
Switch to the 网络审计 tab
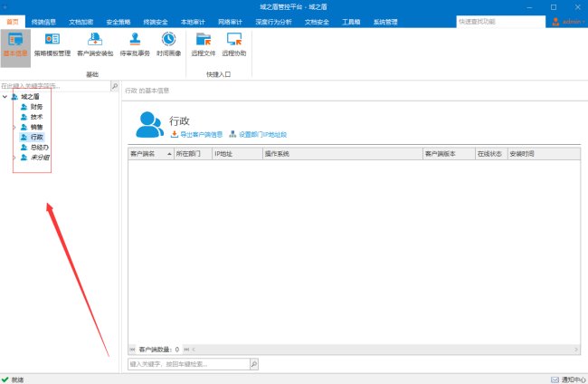tap(231, 22)
